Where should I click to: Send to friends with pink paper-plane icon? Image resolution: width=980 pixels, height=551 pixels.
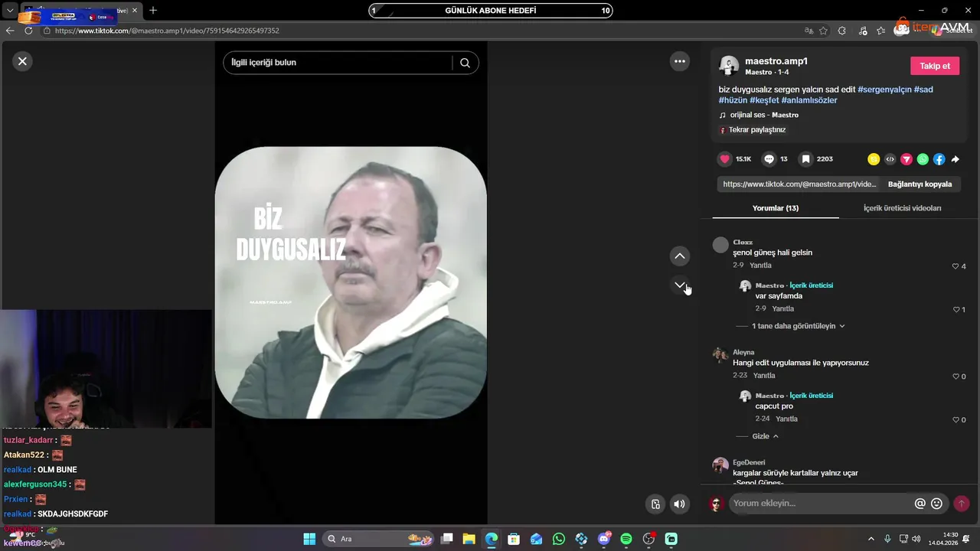pos(906,159)
